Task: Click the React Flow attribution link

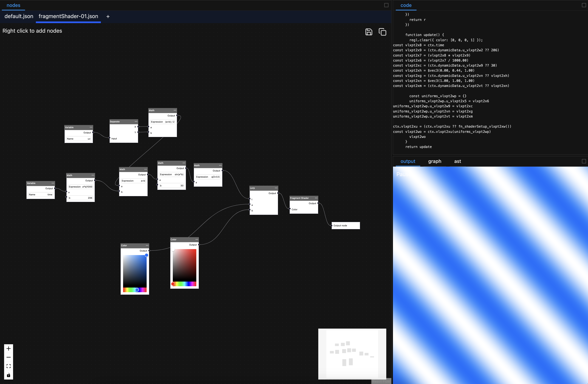Action: coord(381,382)
